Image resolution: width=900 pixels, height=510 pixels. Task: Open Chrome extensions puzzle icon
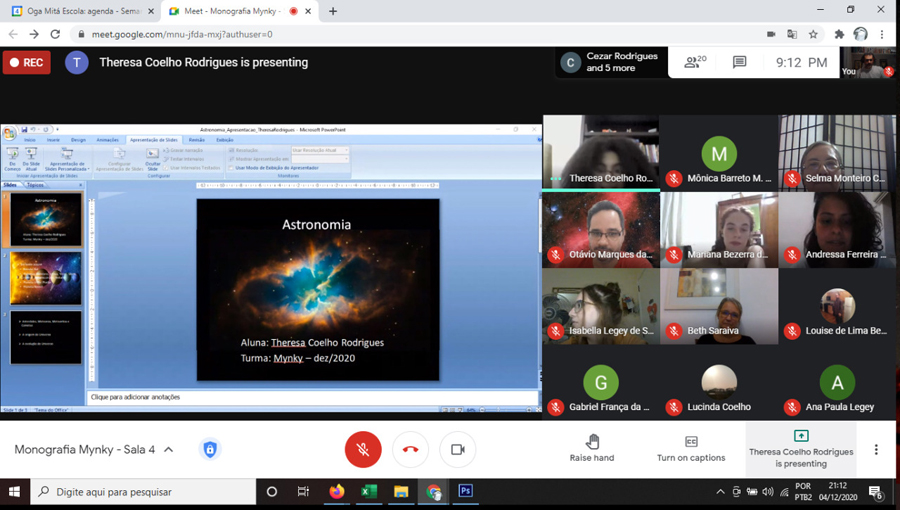838,34
